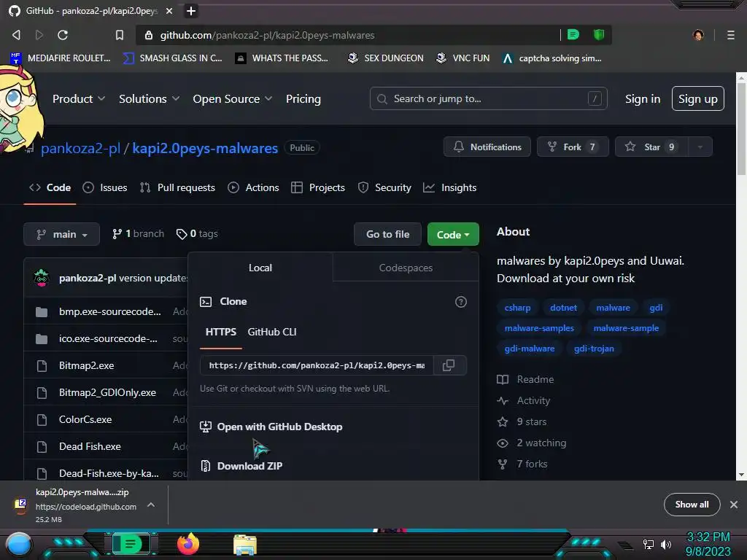Click the Notifications button
The width and height of the screenshot is (747, 560).
click(487, 147)
